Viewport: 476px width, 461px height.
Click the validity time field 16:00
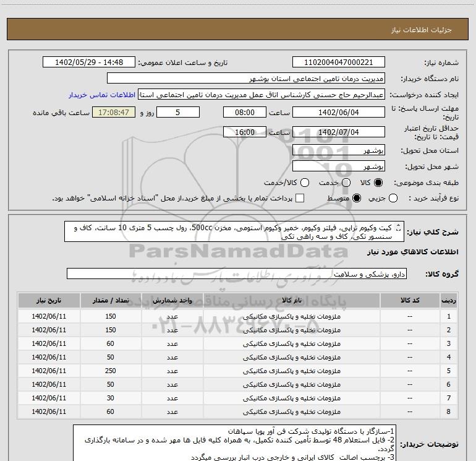click(245, 132)
